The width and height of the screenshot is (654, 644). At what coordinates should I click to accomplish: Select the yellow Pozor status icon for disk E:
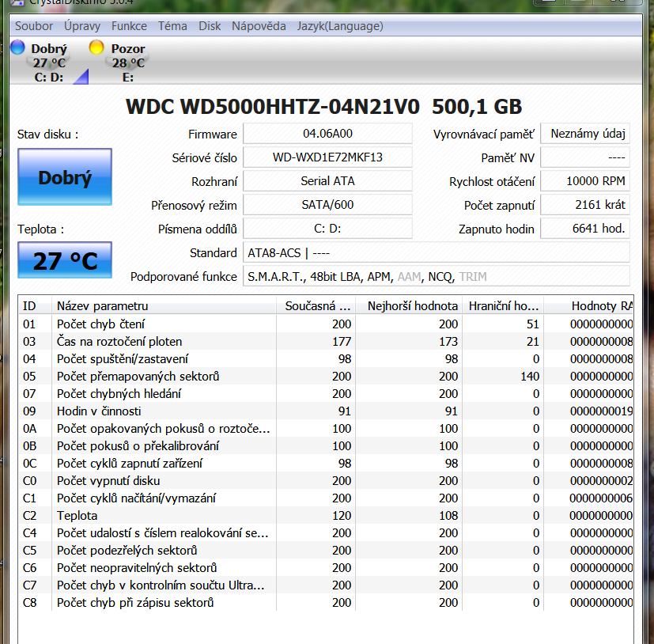96,47
